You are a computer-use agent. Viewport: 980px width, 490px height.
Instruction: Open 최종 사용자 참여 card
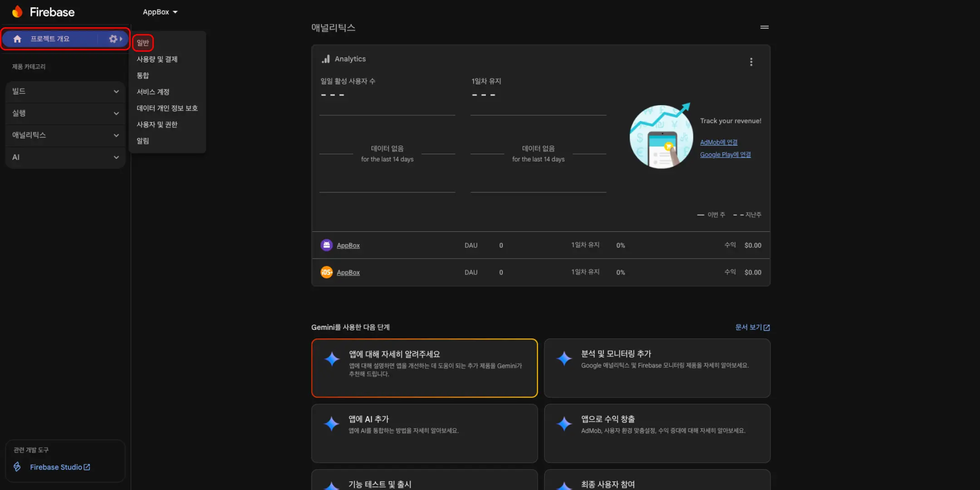657,480
